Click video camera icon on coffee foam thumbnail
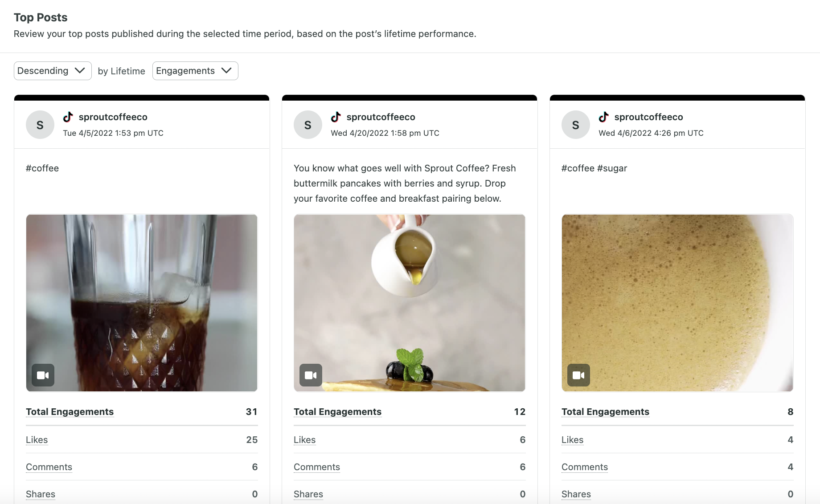This screenshot has height=504, width=820. (578, 375)
